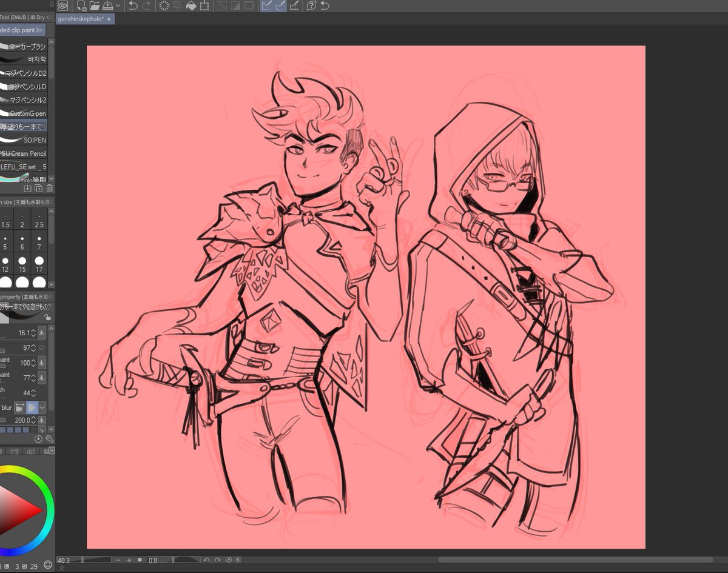The width and height of the screenshot is (728, 573).
Task: Import sub tool material icon
Action: (x=27, y=189)
